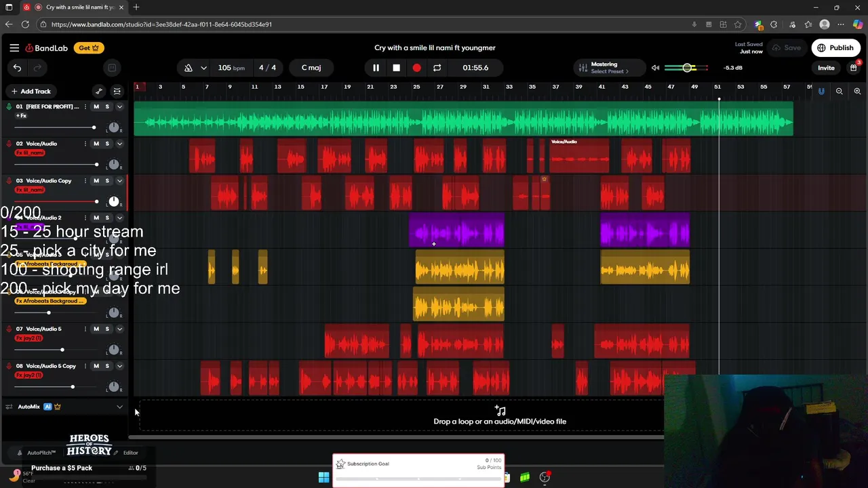
Task: Click the Publish button
Action: (x=835, y=48)
